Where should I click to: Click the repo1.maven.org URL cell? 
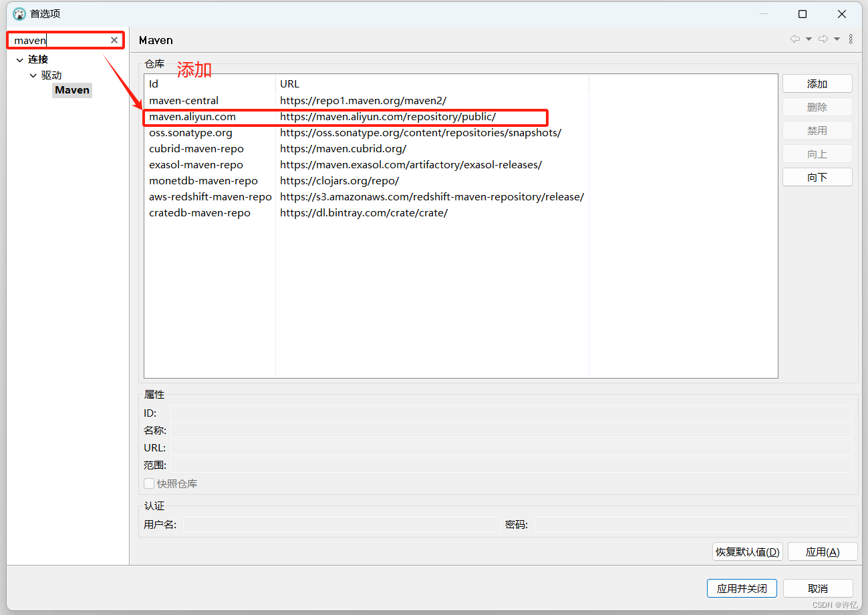click(x=363, y=100)
